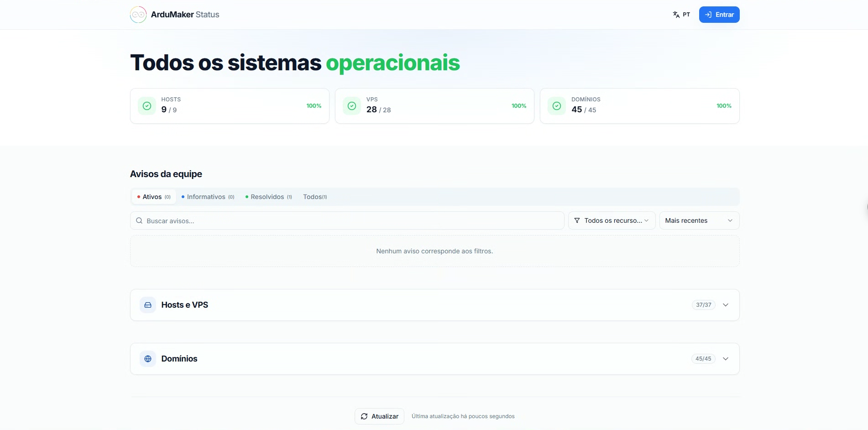Sign in with the Entrar button
This screenshot has height=430, width=868.
tap(719, 15)
